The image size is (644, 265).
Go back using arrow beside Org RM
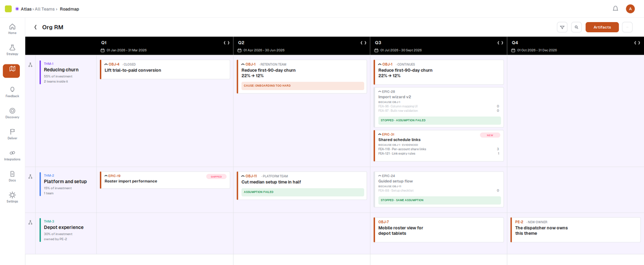[x=35, y=27]
